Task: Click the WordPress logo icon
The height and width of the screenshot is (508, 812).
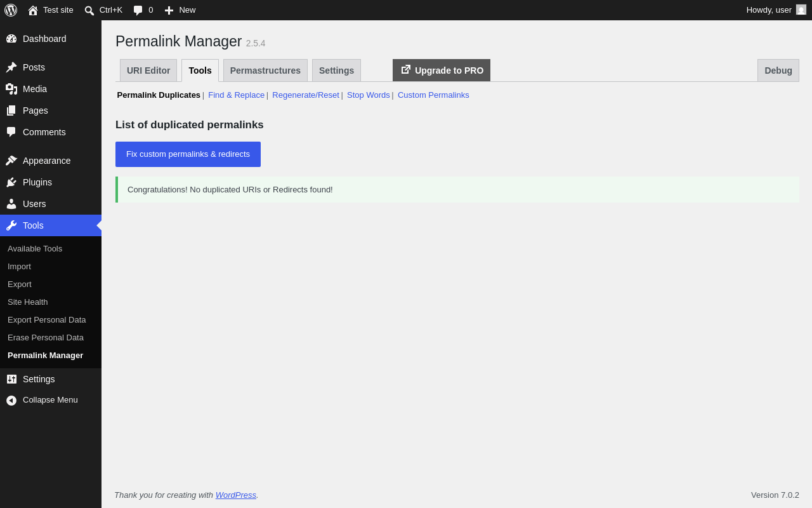Action: pos(11,10)
